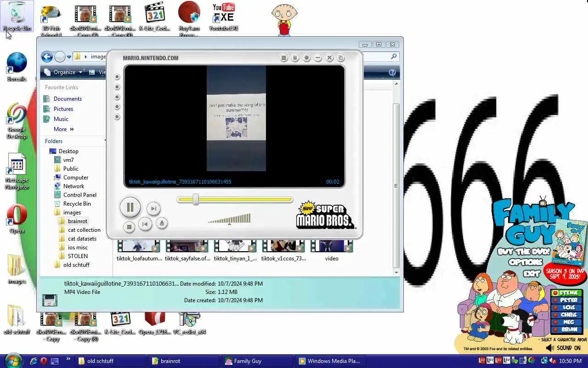Open the equalizer bars button in Mario skin
This screenshot has height=368, width=588.
pos(295,57)
